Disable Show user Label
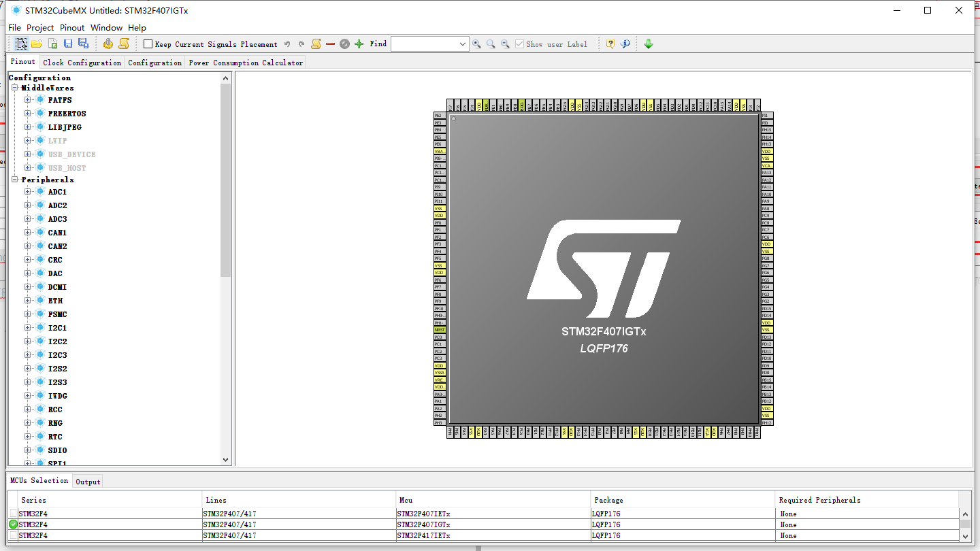Viewport: 980px width, 551px height. pyautogui.click(x=519, y=44)
